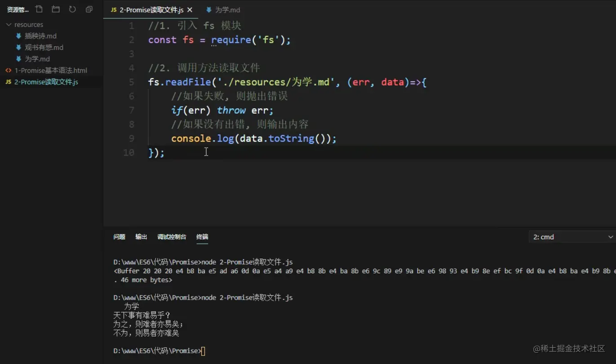This screenshot has width=616, height=364.
Task: Click the comment //如果失败, 则抛出错误
Action: pyautogui.click(x=229, y=96)
